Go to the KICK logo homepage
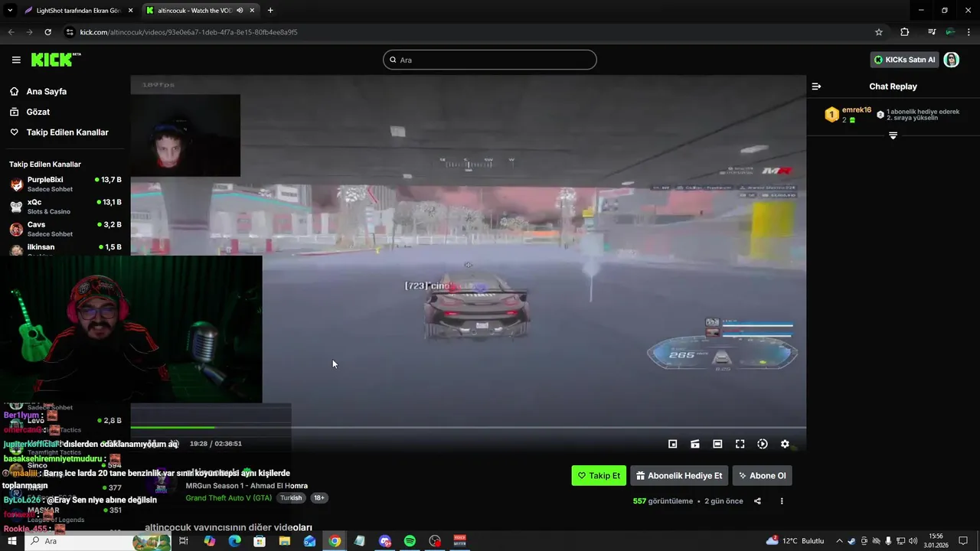This screenshot has width=980, height=551. click(55, 60)
